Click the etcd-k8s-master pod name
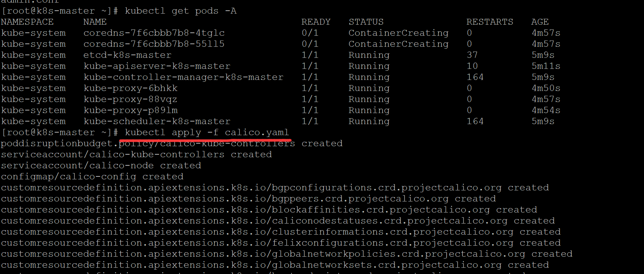Image resolution: width=644 pixels, height=274 pixels. pyautogui.click(x=127, y=55)
